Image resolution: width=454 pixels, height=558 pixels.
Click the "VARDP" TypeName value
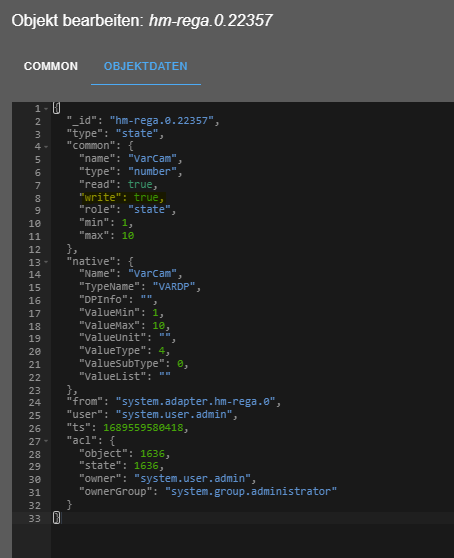coord(174,286)
